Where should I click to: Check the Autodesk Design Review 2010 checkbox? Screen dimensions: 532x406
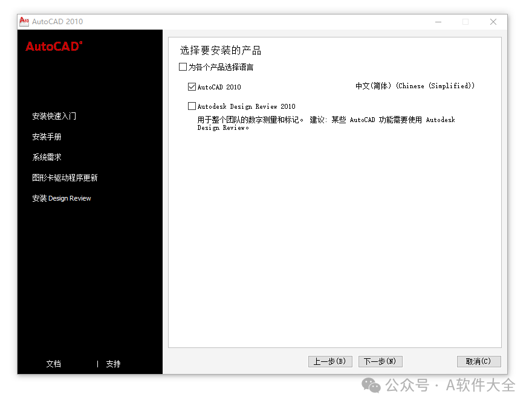[x=192, y=106]
